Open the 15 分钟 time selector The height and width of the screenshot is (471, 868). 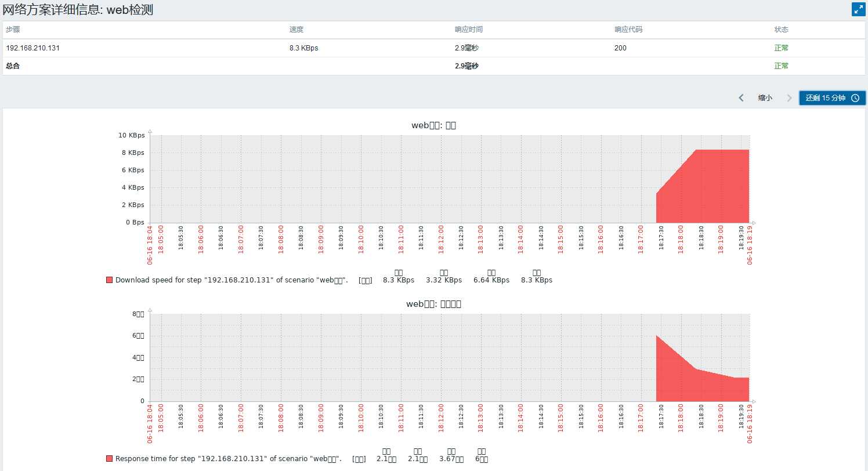(832, 98)
